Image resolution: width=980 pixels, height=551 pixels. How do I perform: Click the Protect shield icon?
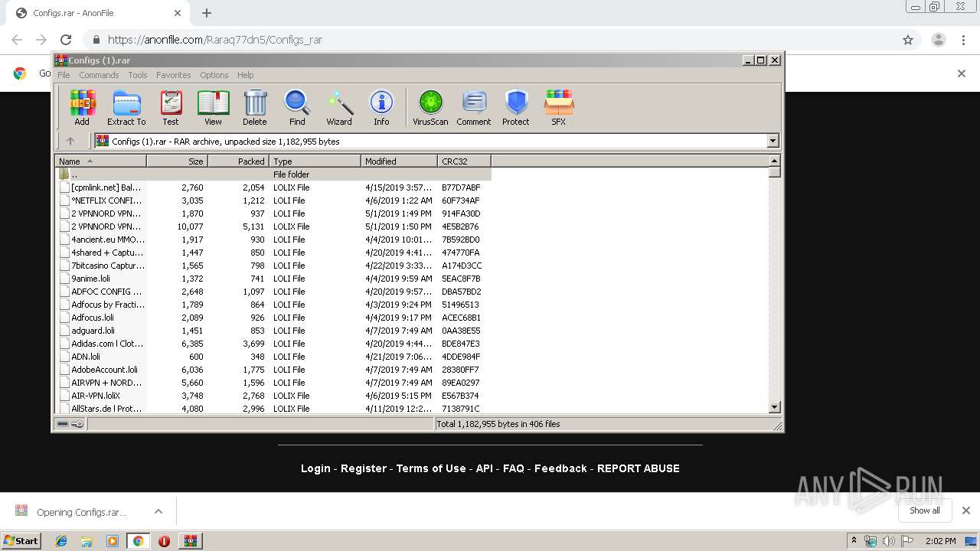516,107
